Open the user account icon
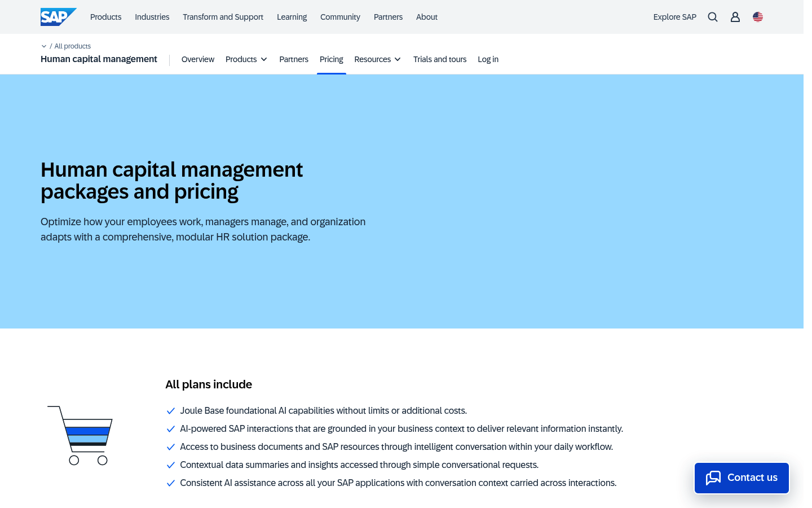This screenshot has width=812, height=508. pyautogui.click(x=735, y=17)
